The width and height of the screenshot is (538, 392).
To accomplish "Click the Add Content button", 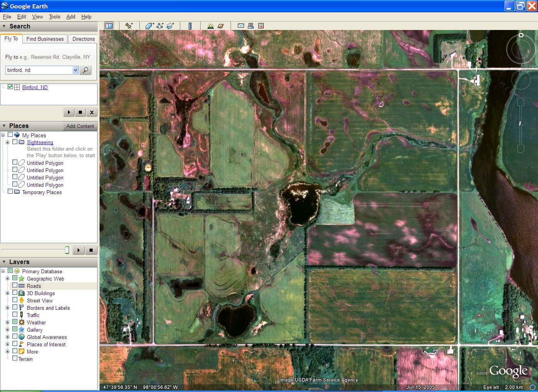I will click(80, 126).
